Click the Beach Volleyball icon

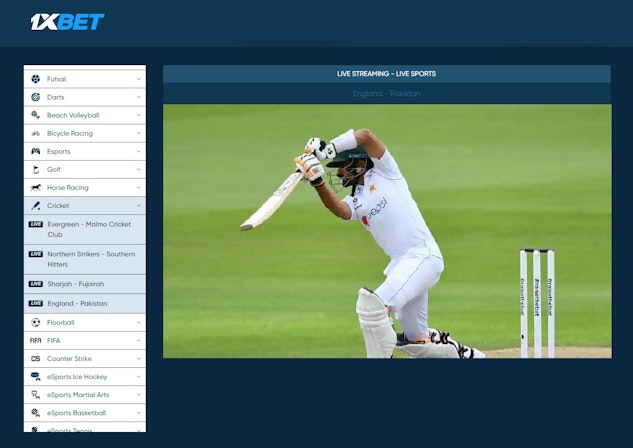coord(36,115)
